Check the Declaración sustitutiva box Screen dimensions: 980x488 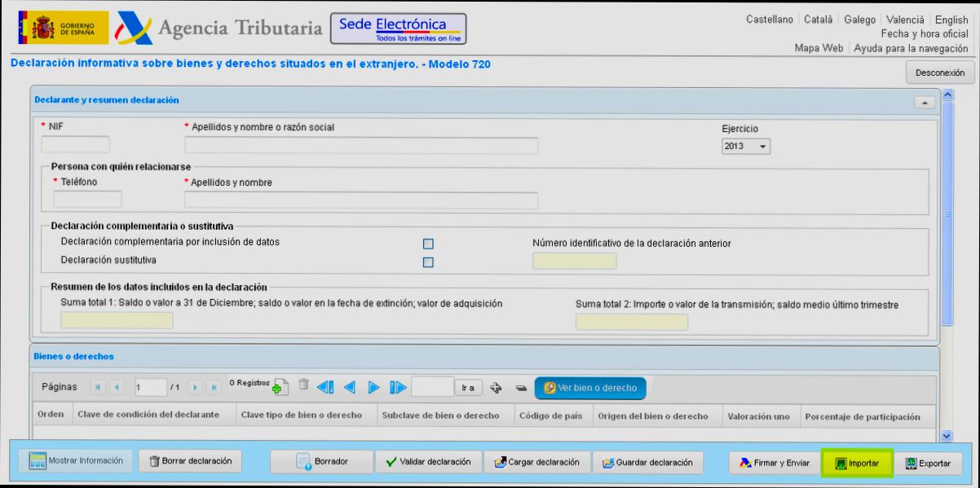tap(428, 262)
